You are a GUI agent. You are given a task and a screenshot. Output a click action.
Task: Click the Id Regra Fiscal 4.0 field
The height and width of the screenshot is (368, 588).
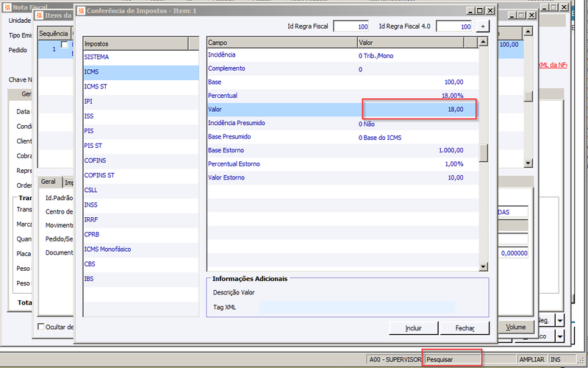pyautogui.click(x=454, y=26)
